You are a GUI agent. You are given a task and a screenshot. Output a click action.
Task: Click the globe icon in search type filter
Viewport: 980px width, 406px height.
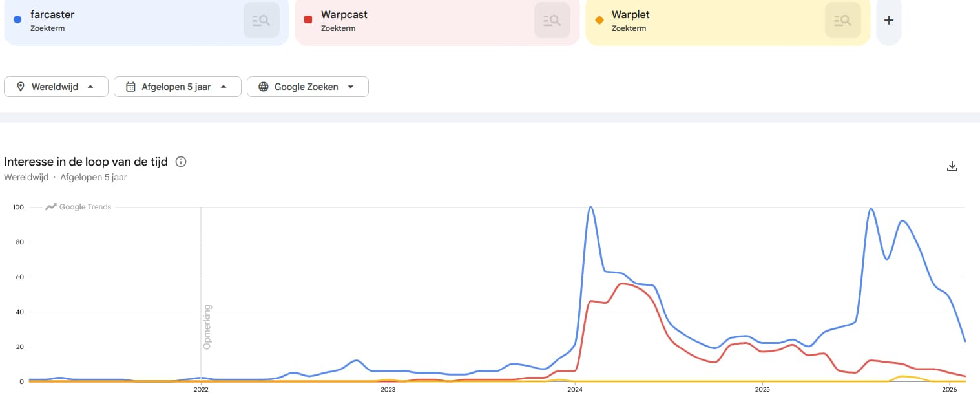(264, 87)
